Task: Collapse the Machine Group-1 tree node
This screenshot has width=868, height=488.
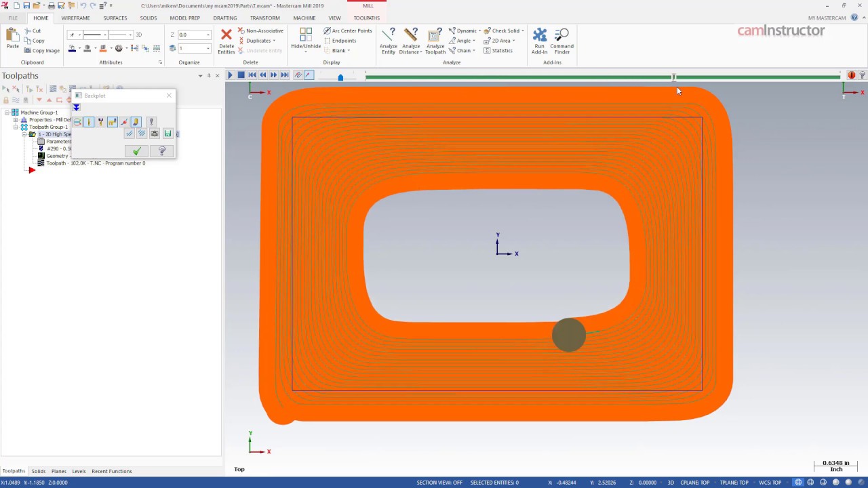Action: click(x=7, y=113)
